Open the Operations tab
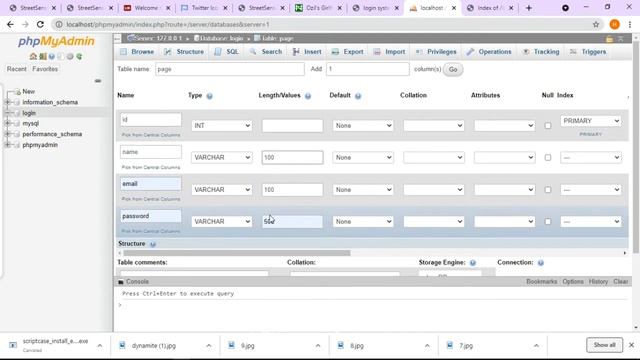640x360 pixels. [x=489, y=52]
